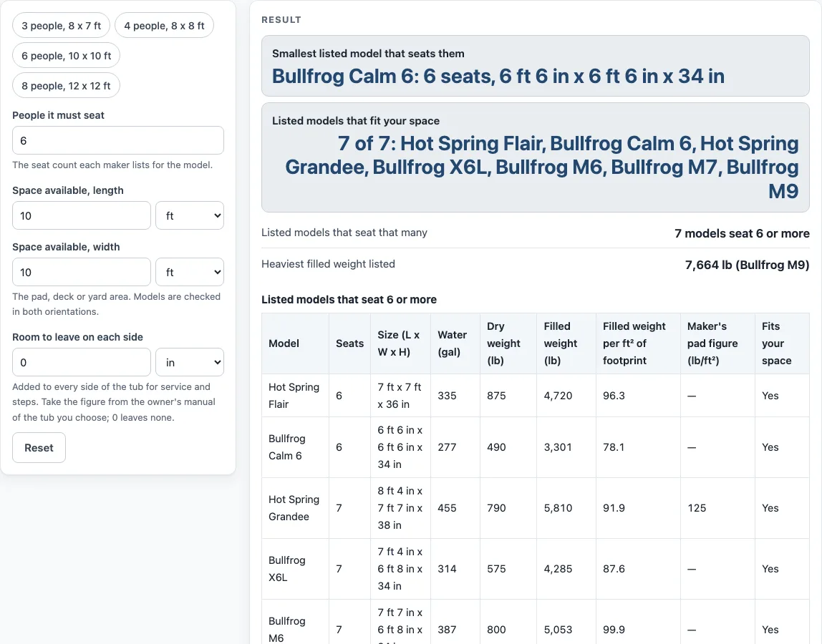Click 'Filled weight per ft² of footprint' header
This screenshot has height=644, width=822.
click(638, 343)
